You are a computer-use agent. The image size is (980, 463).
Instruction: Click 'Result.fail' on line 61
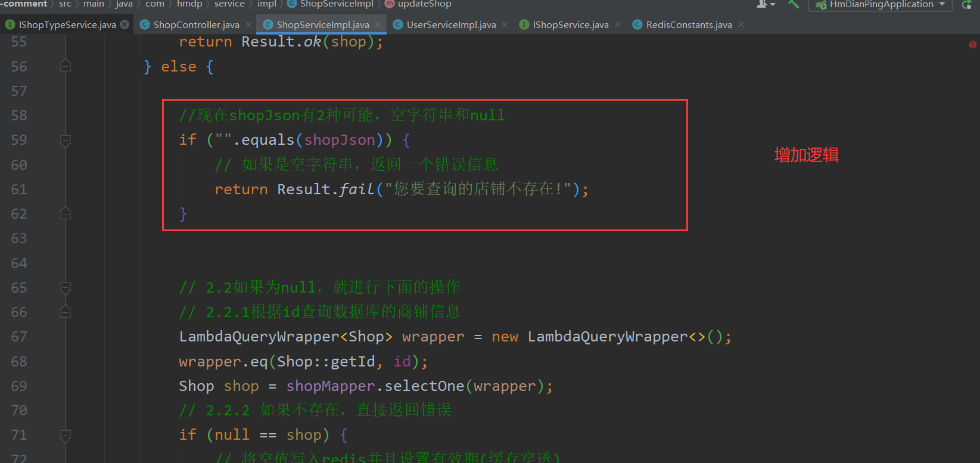point(325,189)
